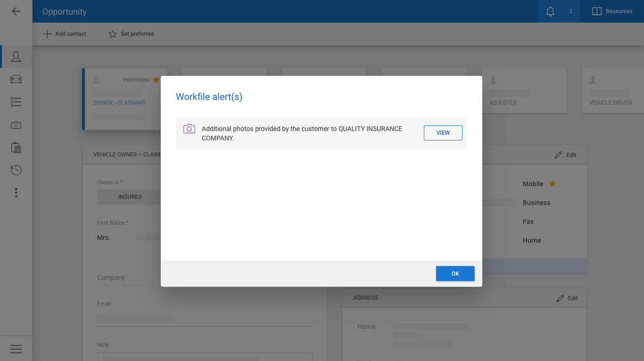Open the estimate clipboard calculator icon
This screenshot has width=644, height=361.
coord(16,148)
